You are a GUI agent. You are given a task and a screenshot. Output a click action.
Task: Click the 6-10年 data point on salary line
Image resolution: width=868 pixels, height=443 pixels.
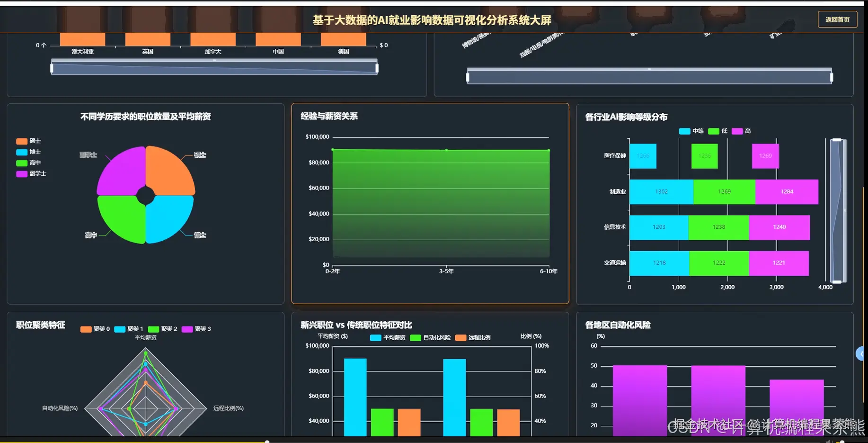(x=549, y=150)
